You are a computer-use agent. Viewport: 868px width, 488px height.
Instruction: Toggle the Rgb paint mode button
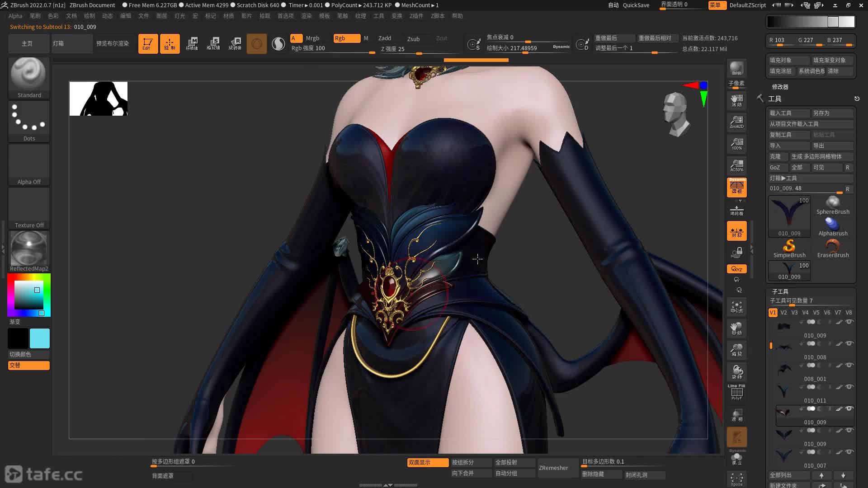click(346, 38)
